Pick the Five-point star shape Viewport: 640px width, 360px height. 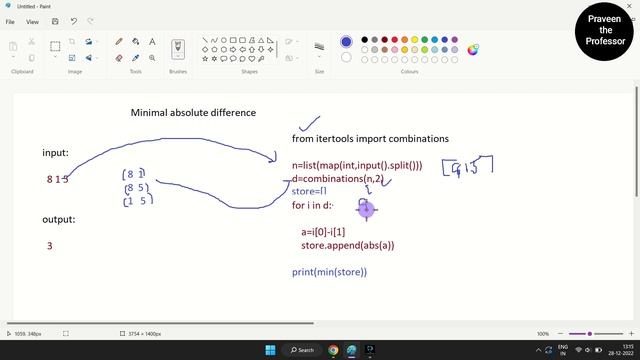205,59
